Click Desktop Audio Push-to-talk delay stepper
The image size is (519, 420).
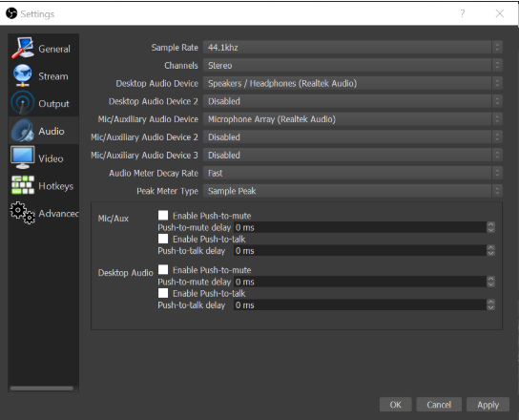coord(491,305)
